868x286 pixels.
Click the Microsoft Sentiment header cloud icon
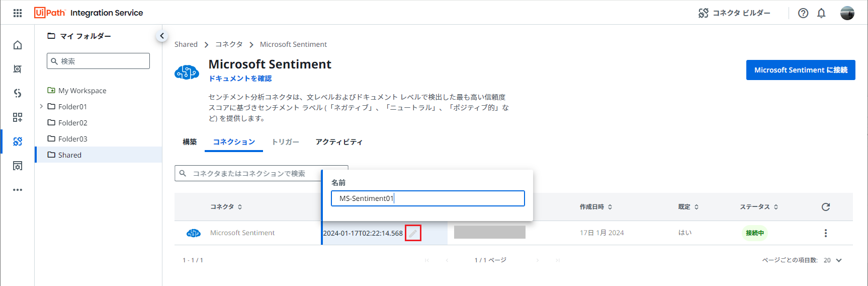tap(187, 73)
